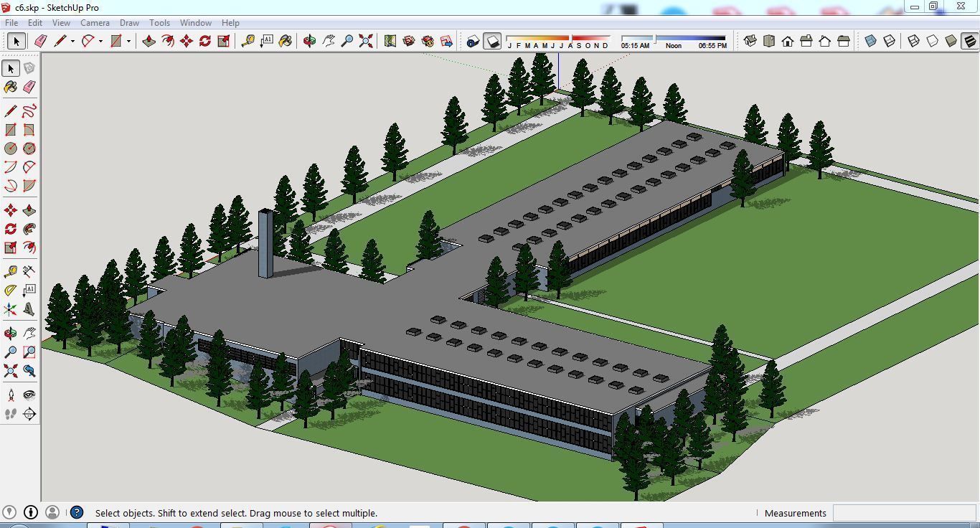Open the Window menu

point(195,23)
